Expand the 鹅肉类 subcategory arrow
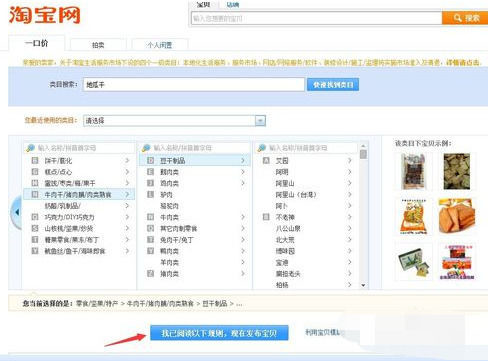 coord(243,172)
